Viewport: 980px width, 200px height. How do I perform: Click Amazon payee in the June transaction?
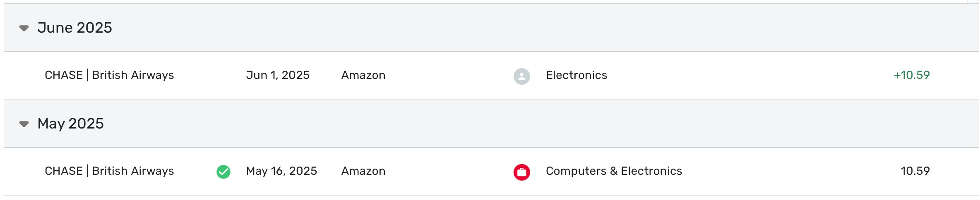click(363, 75)
